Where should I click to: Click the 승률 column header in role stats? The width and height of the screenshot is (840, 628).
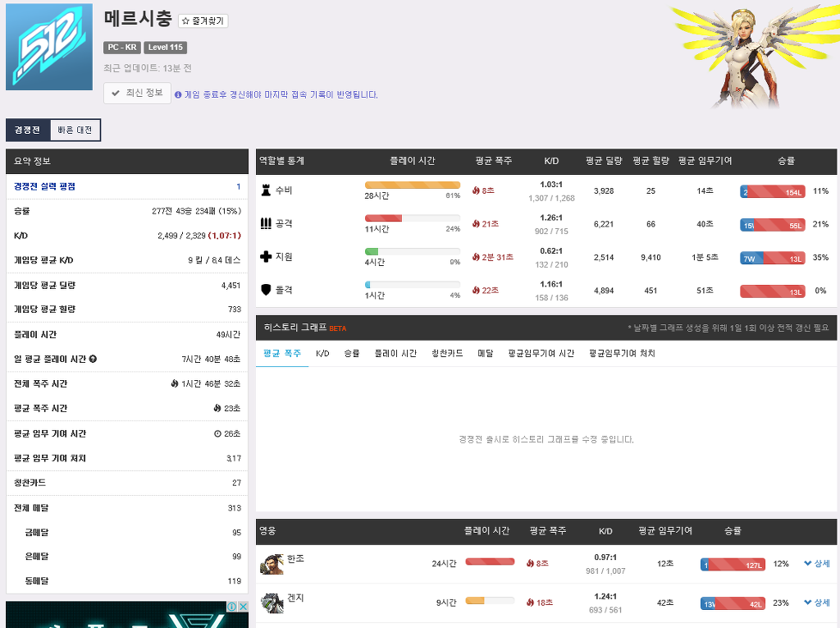[786, 161]
